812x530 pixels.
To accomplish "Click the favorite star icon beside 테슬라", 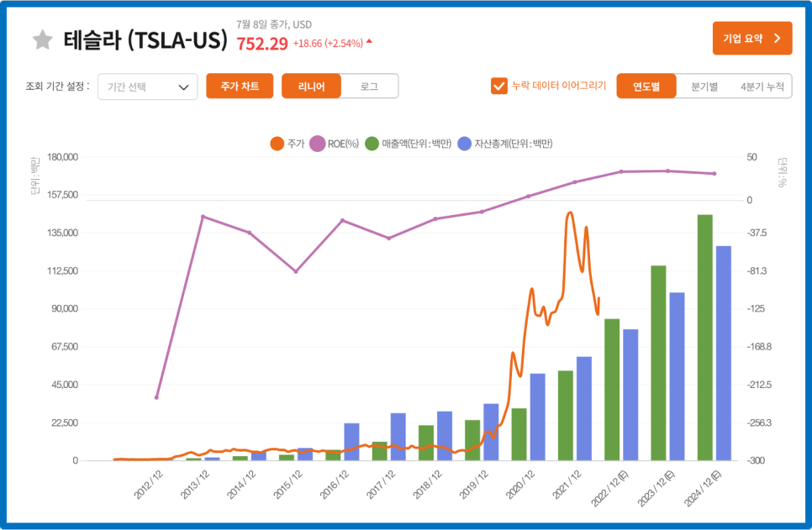I will coord(43,39).
